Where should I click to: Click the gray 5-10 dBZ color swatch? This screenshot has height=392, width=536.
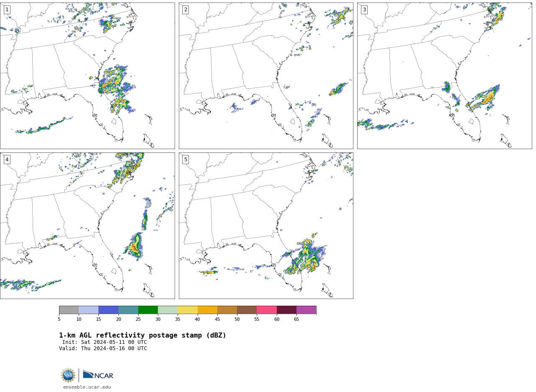tap(69, 310)
